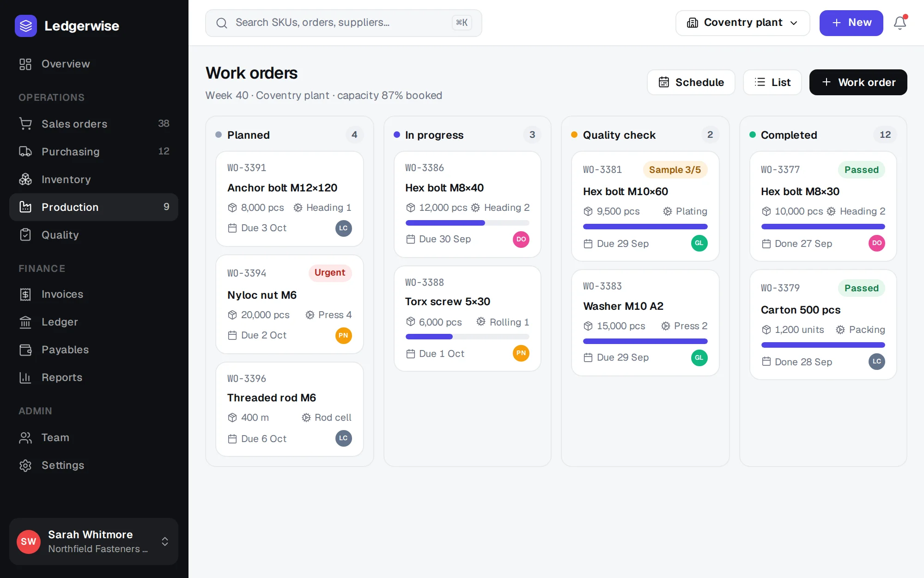
Task: Click progress bar on Hex bolt M8×40 card
Action: tap(467, 223)
